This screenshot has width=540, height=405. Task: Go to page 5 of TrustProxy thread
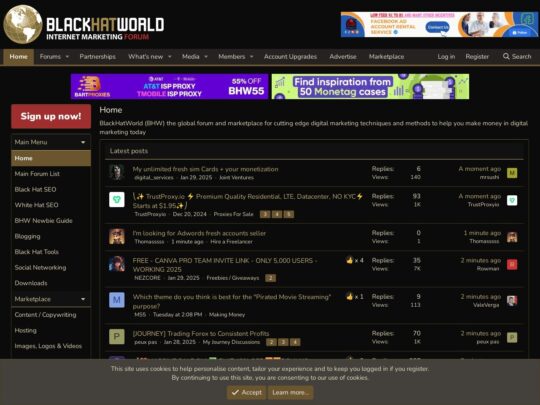[289, 214]
